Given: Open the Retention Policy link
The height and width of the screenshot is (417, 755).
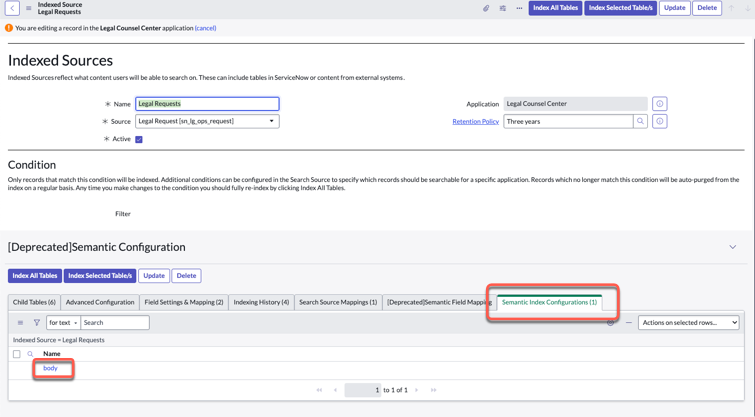Looking at the screenshot, I should [475, 122].
